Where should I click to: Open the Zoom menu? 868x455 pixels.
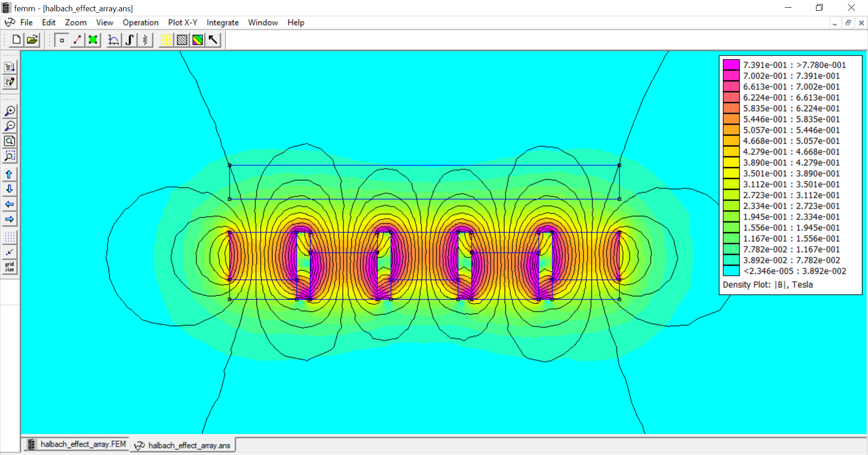pos(75,23)
